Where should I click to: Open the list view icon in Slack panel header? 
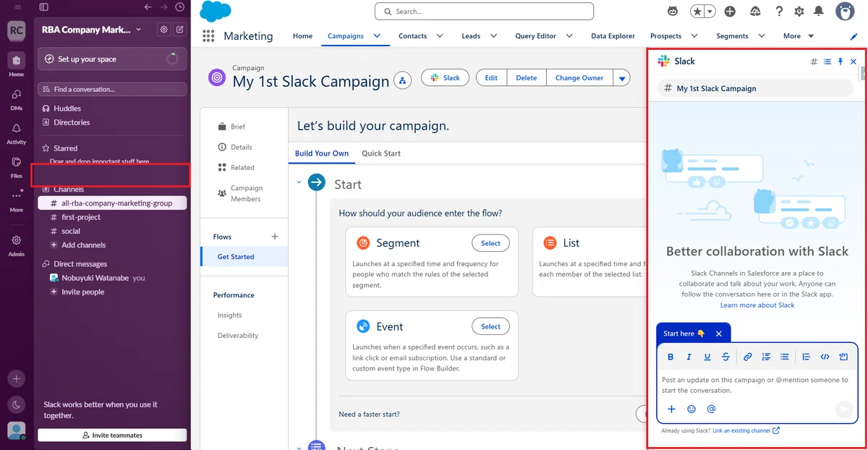pyautogui.click(x=827, y=61)
